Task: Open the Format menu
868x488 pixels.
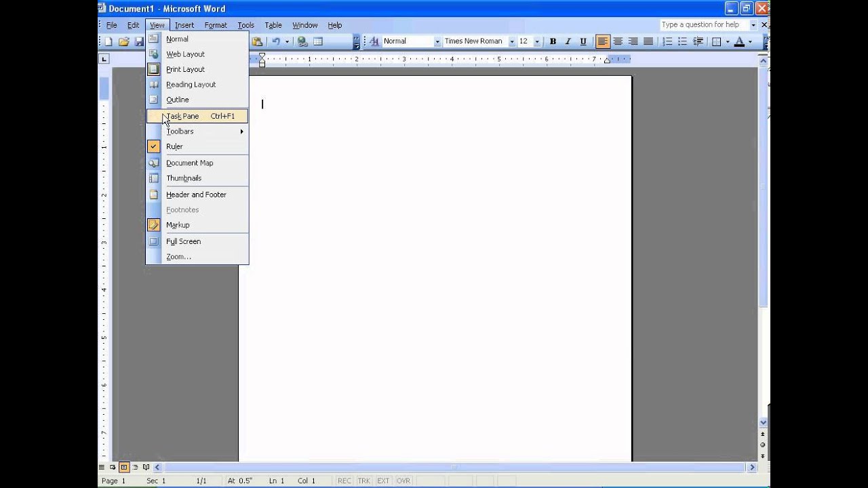Action: 216,25
